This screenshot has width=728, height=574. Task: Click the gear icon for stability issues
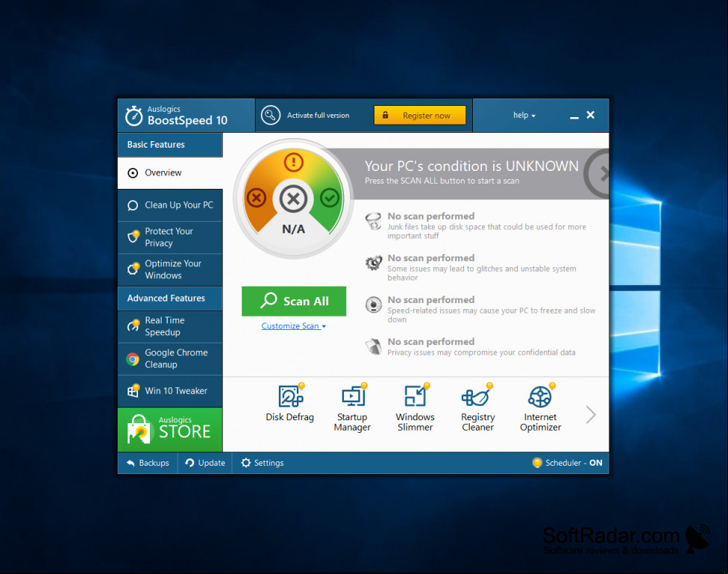point(374,263)
